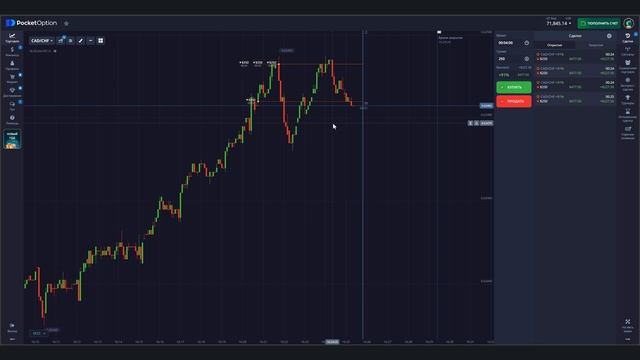This screenshot has height=360, width=640.
Task: Open the Express Trades icon in right sidebar
Action: coord(628,84)
